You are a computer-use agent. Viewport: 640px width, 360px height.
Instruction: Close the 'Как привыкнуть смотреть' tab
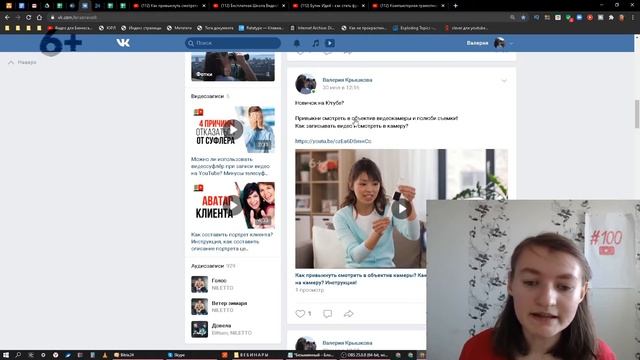click(x=204, y=6)
